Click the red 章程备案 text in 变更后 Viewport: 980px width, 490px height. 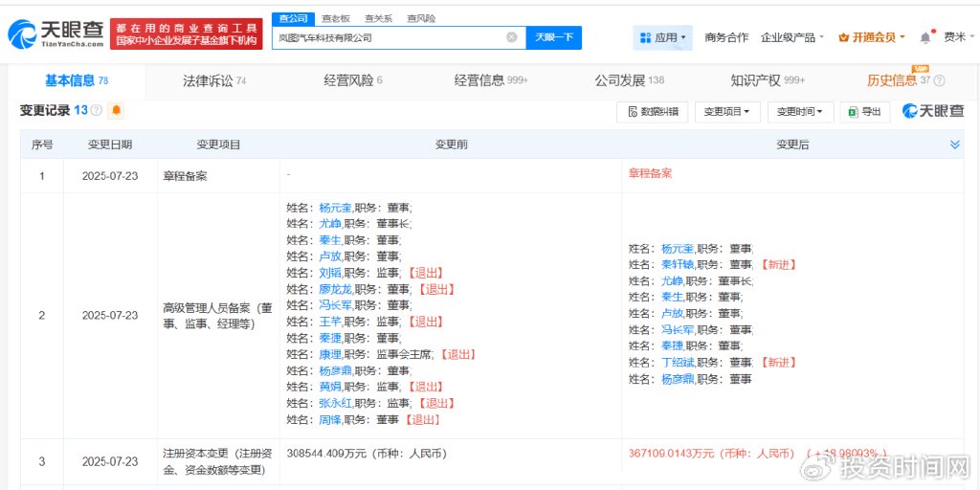point(650,174)
